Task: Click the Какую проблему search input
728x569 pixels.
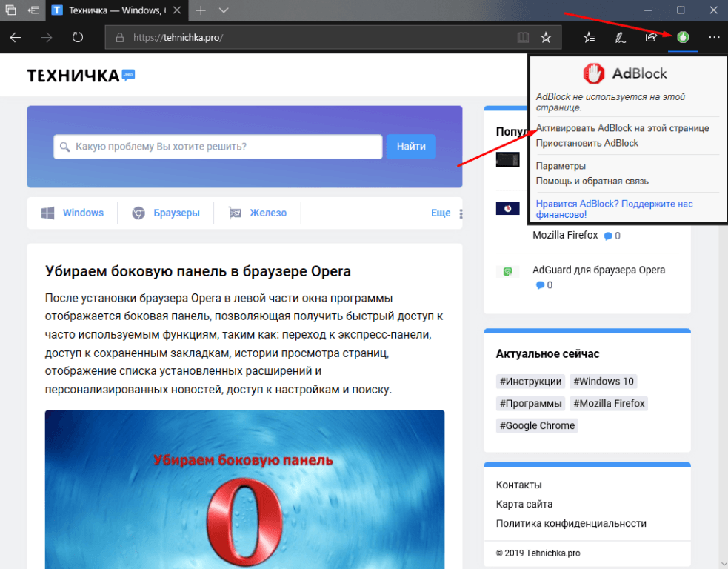Action: (x=218, y=147)
